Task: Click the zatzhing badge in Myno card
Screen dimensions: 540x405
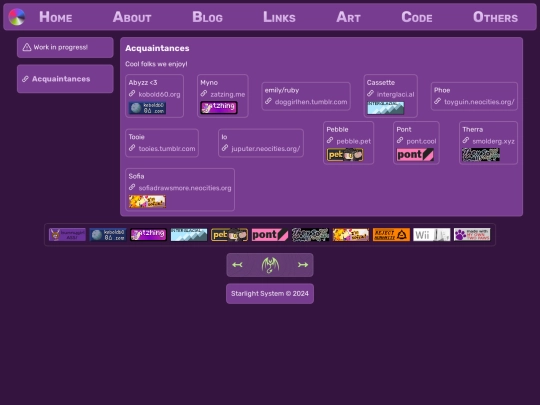Action: click(x=219, y=108)
